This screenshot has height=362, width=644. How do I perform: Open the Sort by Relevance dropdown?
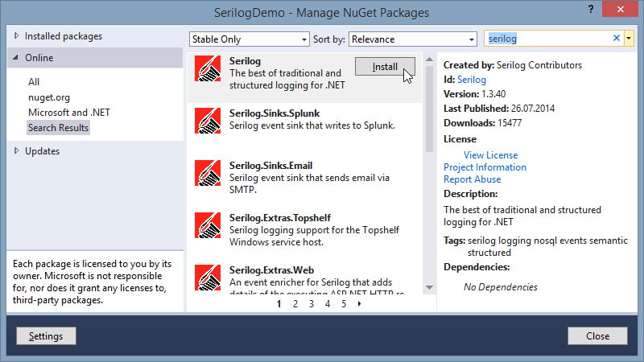[x=412, y=39]
